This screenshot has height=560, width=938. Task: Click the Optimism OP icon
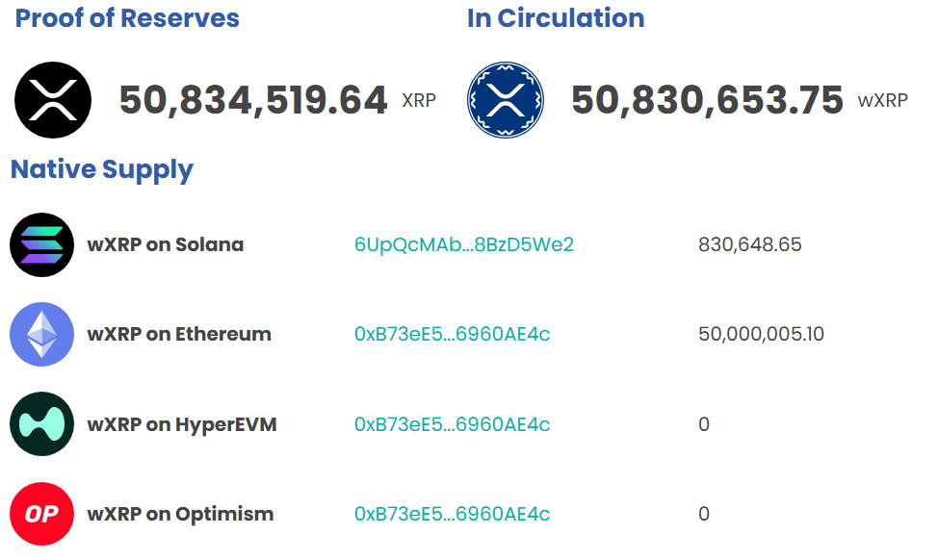[x=41, y=514]
